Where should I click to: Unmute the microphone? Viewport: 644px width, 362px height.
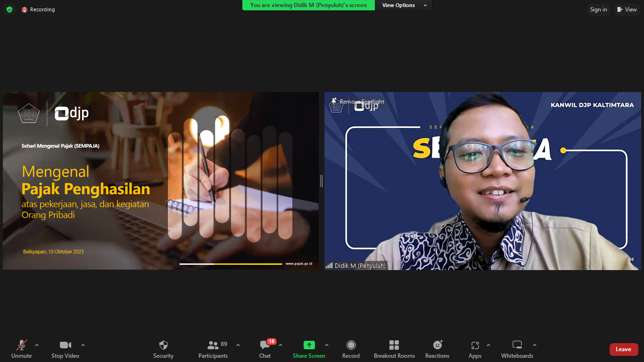coord(22,349)
